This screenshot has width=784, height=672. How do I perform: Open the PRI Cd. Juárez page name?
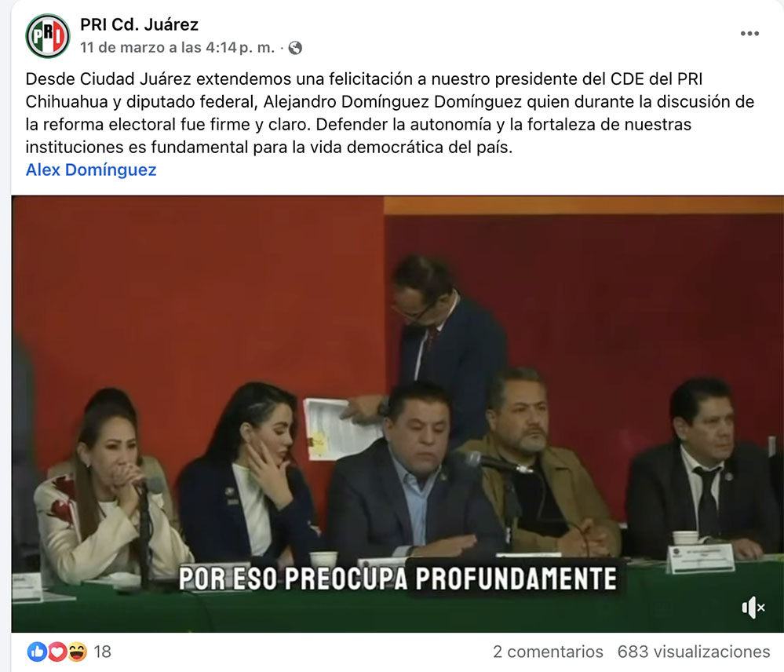coord(139,24)
